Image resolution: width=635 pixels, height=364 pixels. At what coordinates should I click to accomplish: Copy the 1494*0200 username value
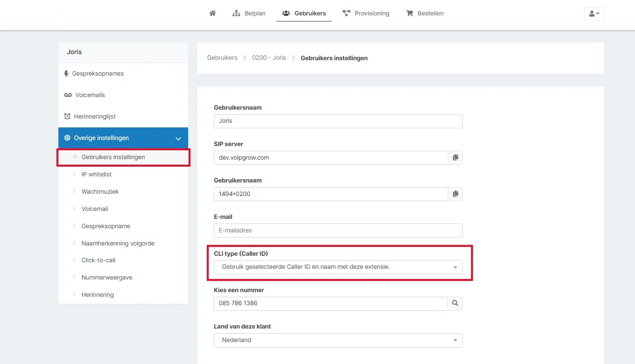[x=455, y=194]
